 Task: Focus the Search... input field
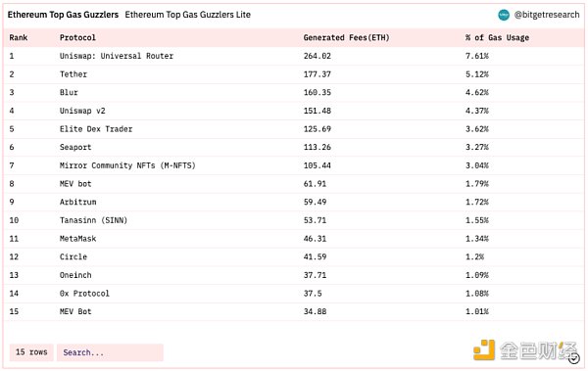(110, 352)
